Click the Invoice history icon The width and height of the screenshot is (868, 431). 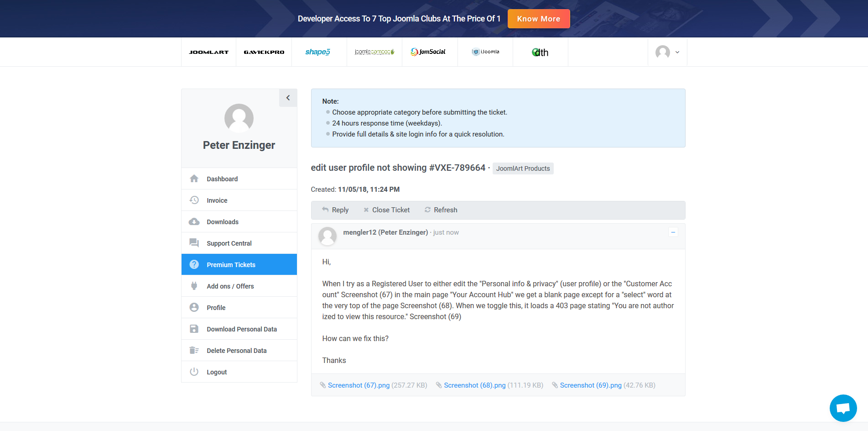pyautogui.click(x=194, y=200)
